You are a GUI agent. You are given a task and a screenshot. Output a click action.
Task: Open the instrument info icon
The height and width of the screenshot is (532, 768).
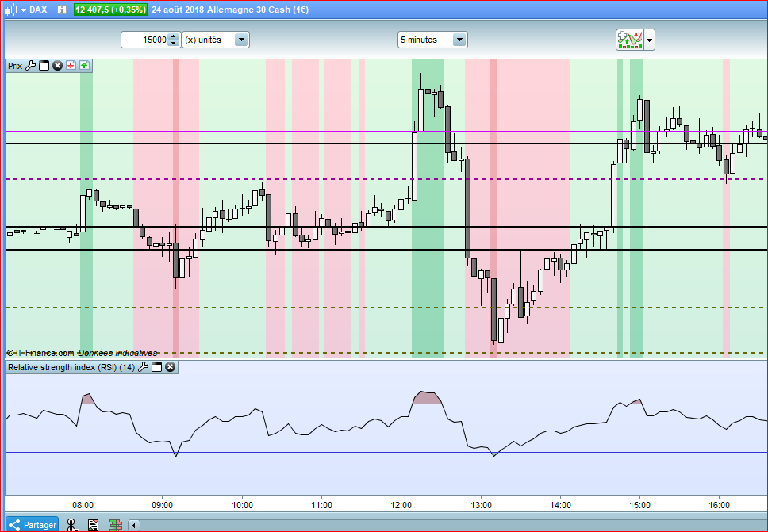tap(62, 10)
